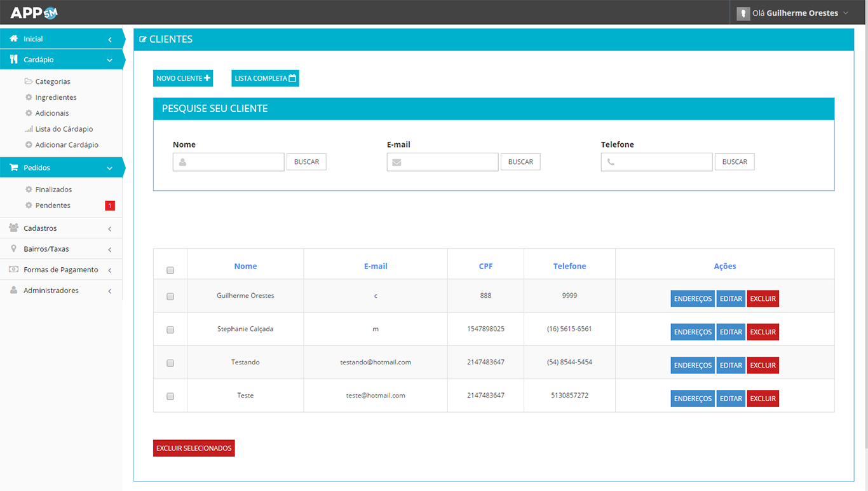Screen dimensions: 868x491
Task: Check the box for Guilherme Orestes row
Action: 170,296
